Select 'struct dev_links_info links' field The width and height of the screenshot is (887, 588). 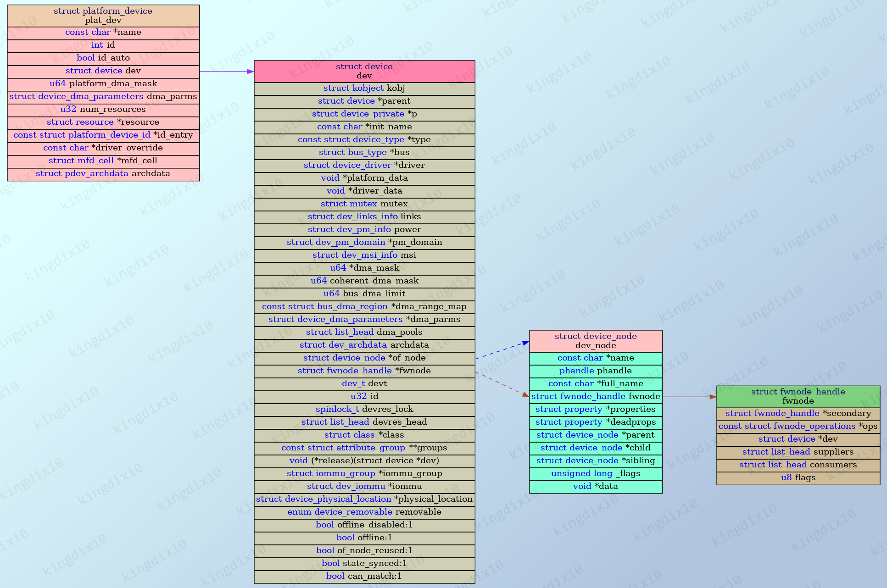[364, 217]
